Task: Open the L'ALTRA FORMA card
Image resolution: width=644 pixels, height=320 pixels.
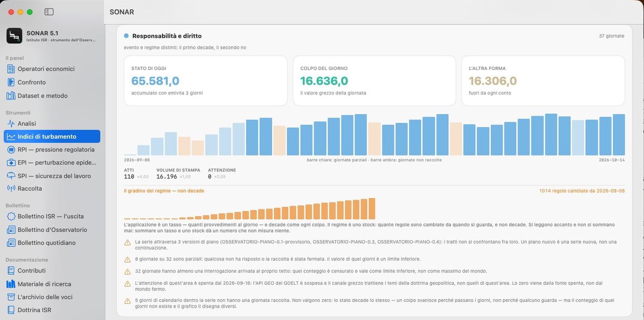Action: point(543,81)
